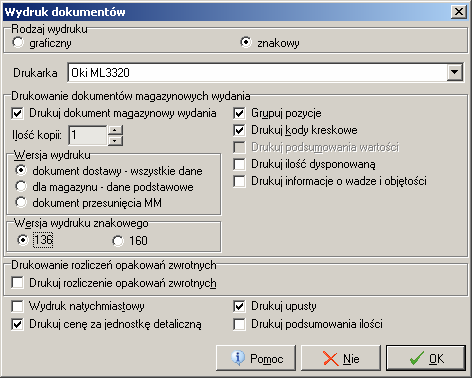Toggle 'Drukuj kody kreskowe' checkbox

tap(239, 130)
